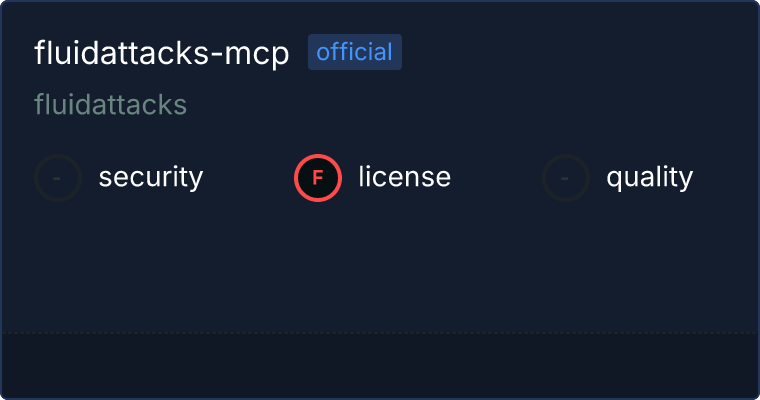Click the word security beside its grade ring

(x=151, y=177)
